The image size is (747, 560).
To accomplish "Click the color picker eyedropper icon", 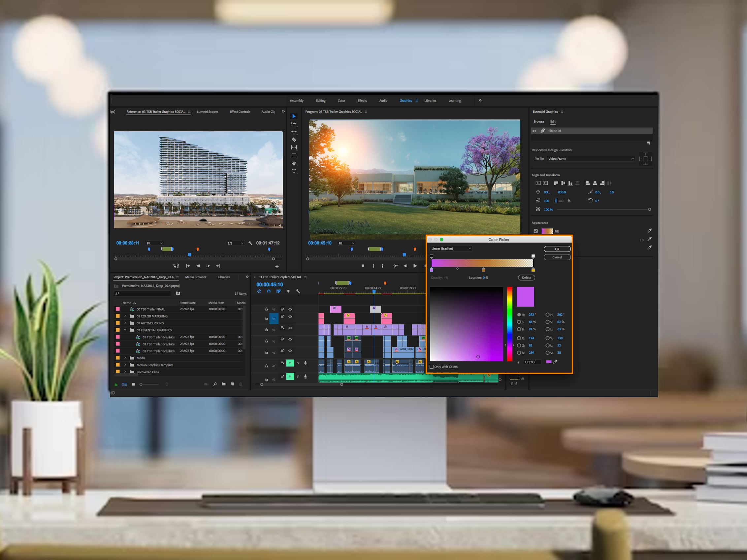I will (555, 362).
